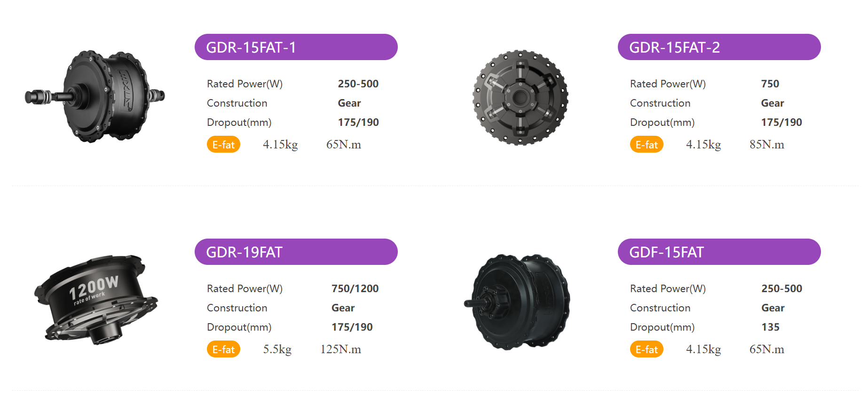Click the 135 dropout value for GDF-15FAT
This screenshot has height=395, width=868.
click(x=770, y=327)
